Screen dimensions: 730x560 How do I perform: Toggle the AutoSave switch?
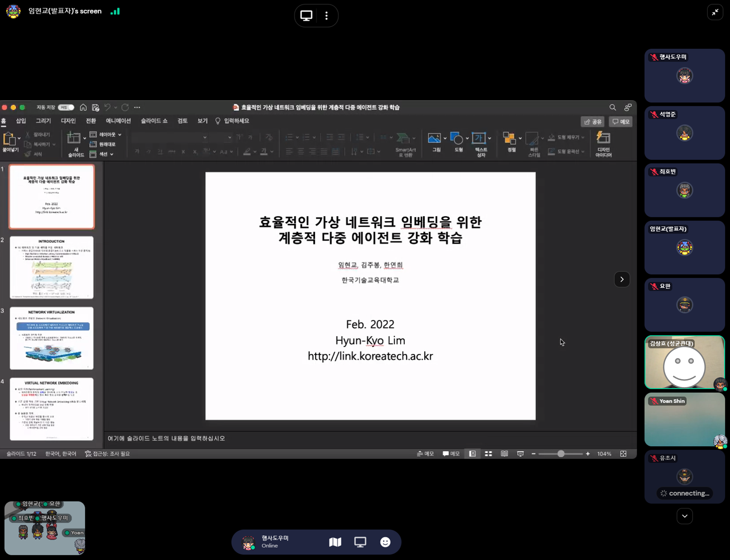click(66, 107)
